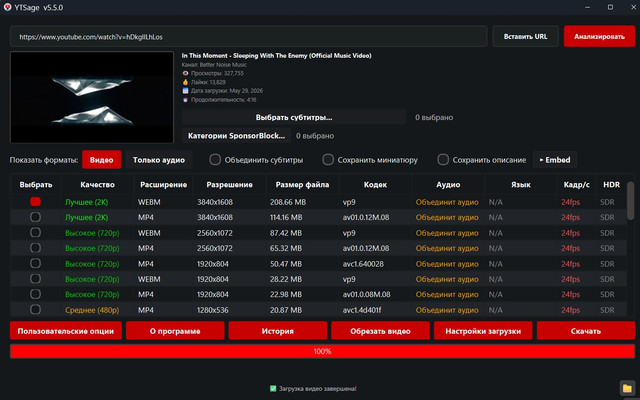This screenshot has height=400, width=640.
Task: Select the WEBM 2560x1072 87.42 MB checkbox
Action: [x=36, y=233]
